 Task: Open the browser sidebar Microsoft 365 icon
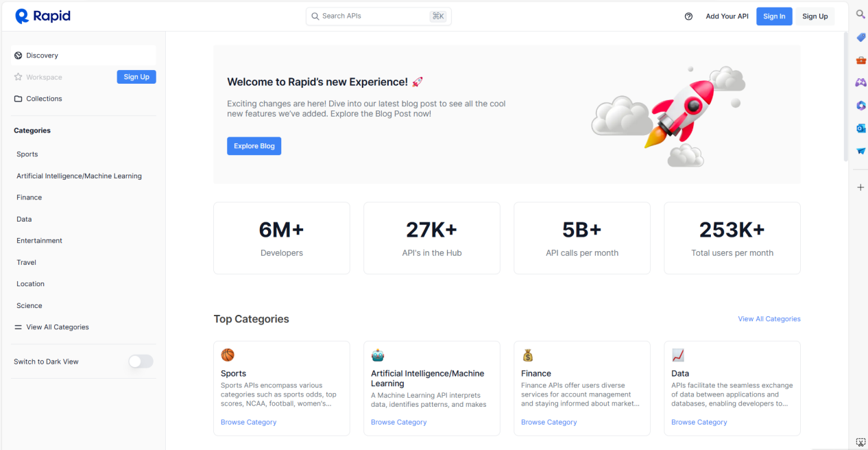click(x=861, y=105)
